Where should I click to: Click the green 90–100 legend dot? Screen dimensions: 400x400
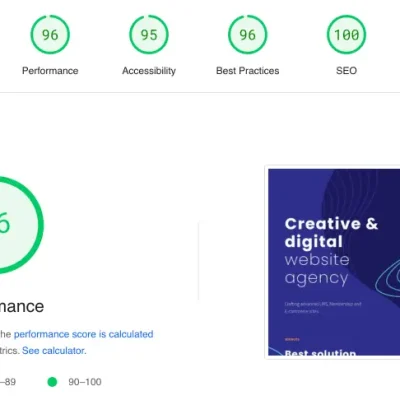coord(52,382)
